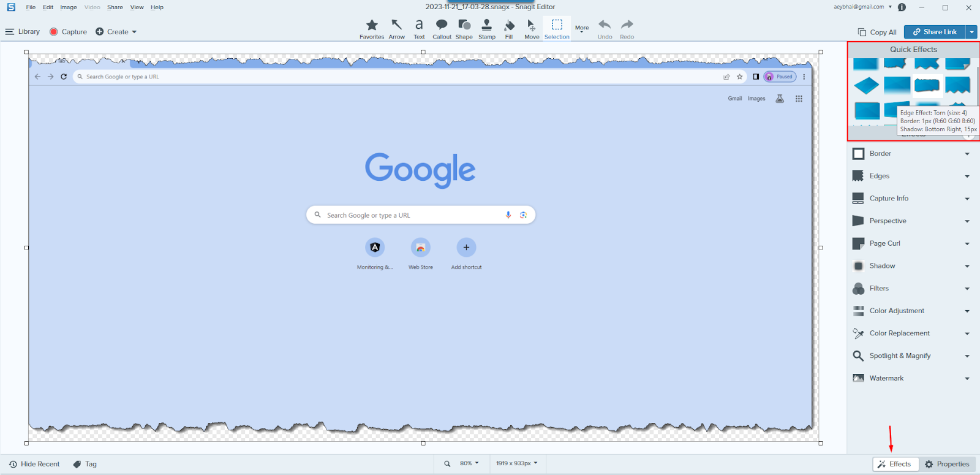This screenshot has width=980, height=475.
Task: Open the Create dropdown menu
Action: (x=116, y=32)
